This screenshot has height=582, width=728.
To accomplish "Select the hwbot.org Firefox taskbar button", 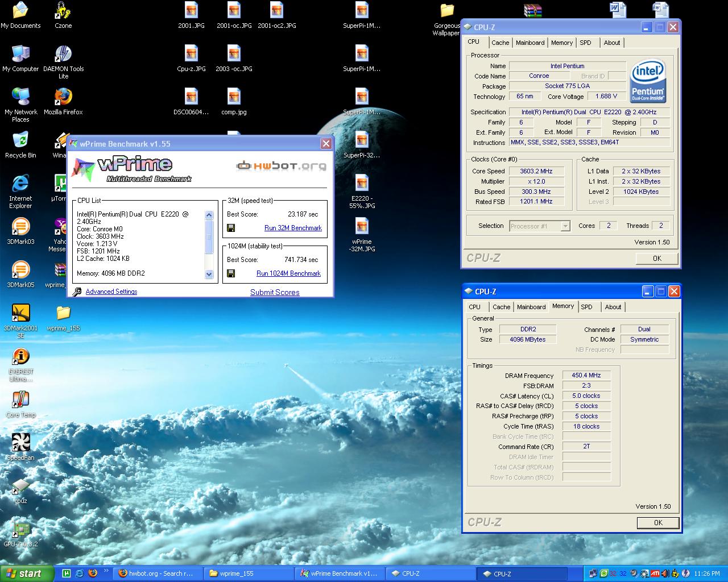I will tap(158, 573).
